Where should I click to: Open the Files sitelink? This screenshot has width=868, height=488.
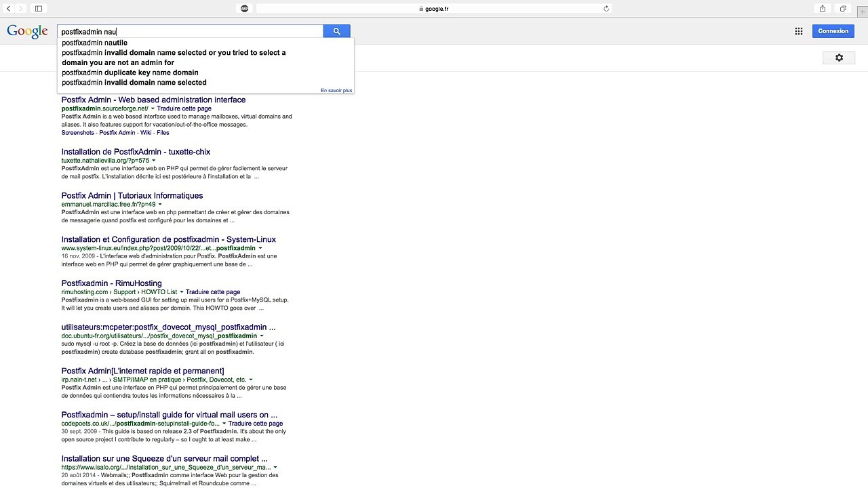pos(163,133)
